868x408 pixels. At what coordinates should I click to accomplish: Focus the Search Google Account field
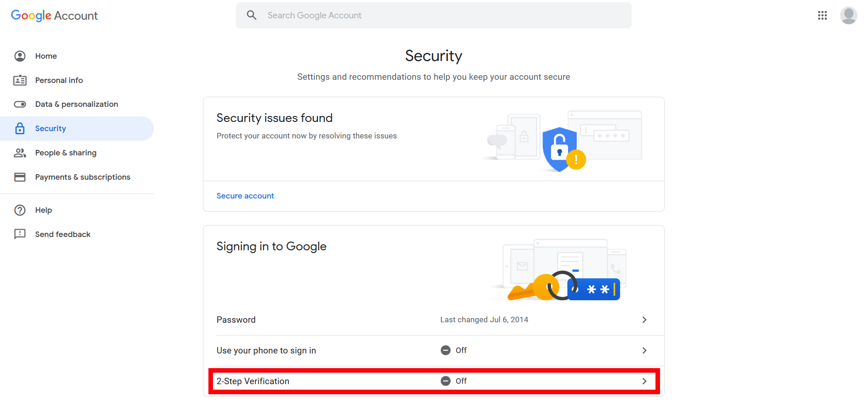click(433, 15)
